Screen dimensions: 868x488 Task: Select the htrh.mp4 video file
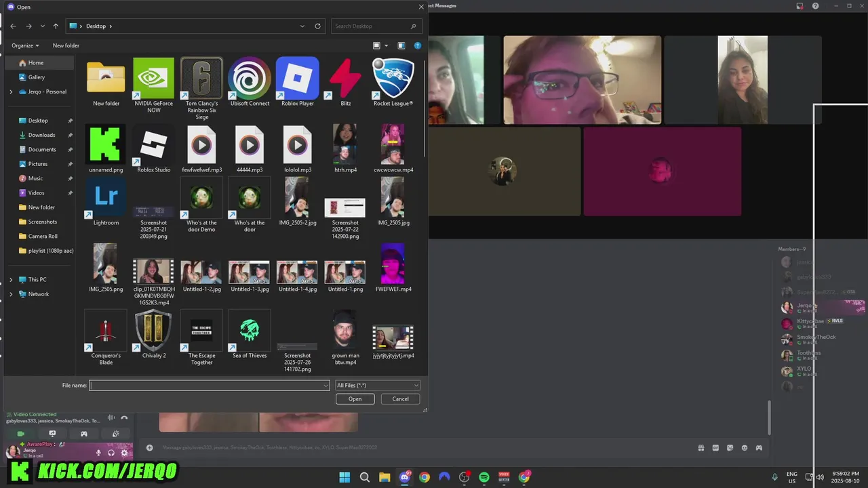point(345,148)
